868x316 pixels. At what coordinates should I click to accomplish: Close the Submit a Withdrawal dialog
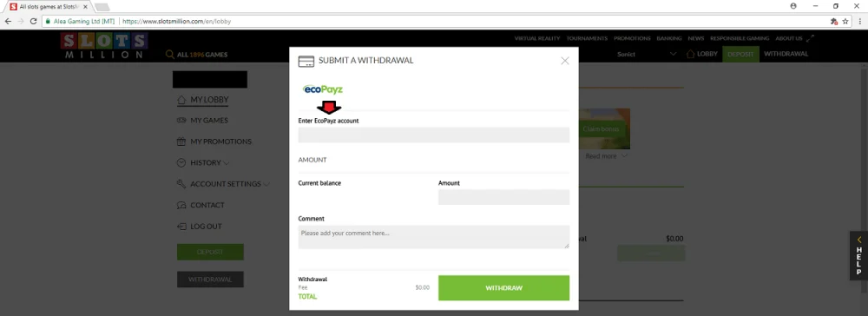[565, 61]
